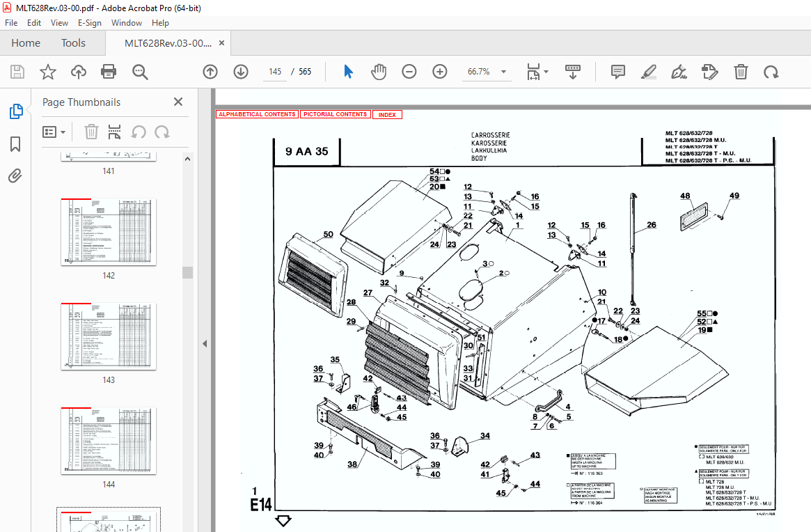Collapse the navigation pane arrow

[x=205, y=343]
